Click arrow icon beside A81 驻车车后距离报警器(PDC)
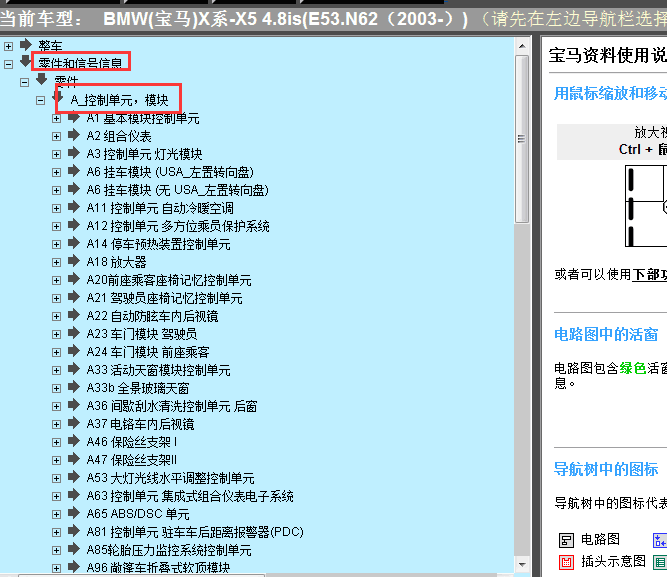This screenshot has width=667, height=577. 74,531
